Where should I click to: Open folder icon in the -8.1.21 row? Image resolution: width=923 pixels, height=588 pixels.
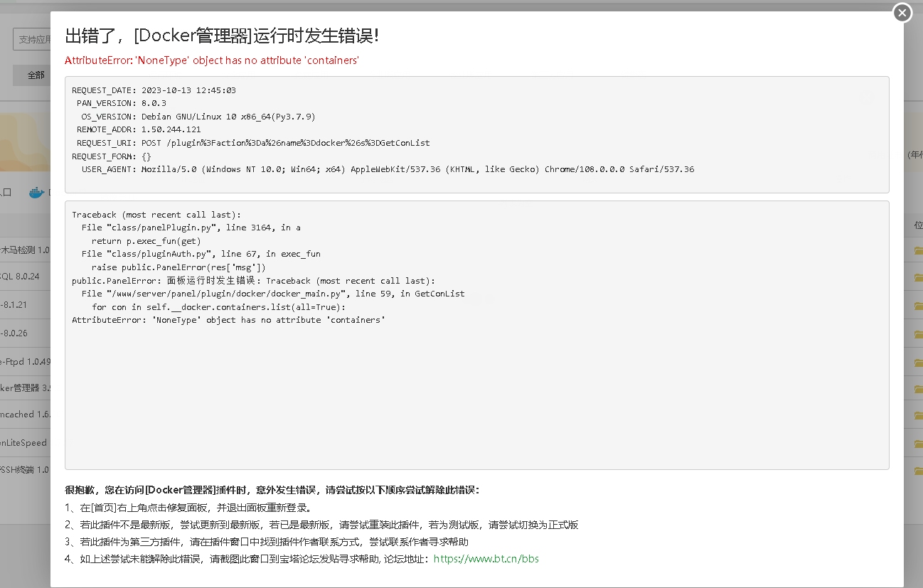[918, 305]
